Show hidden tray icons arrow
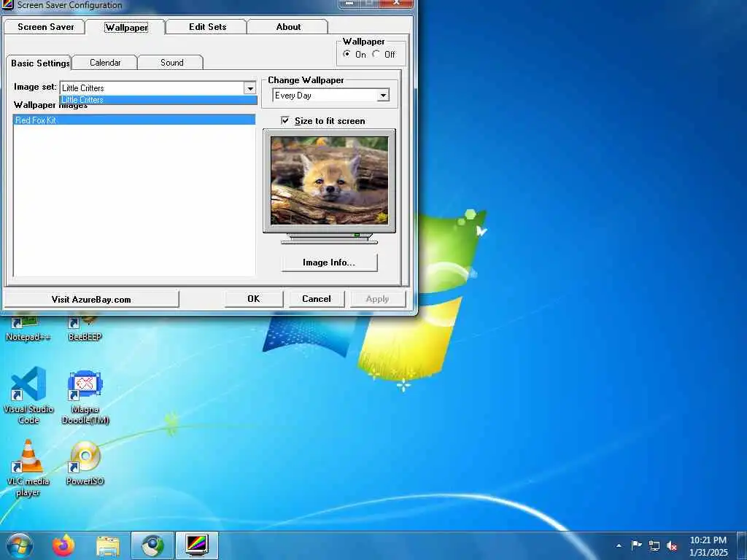 click(x=619, y=545)
